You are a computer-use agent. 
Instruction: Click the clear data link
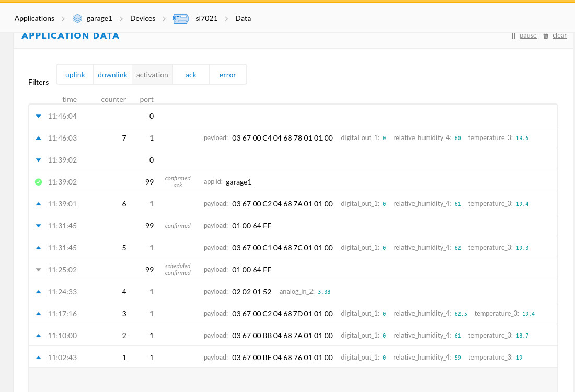[559, 36]
